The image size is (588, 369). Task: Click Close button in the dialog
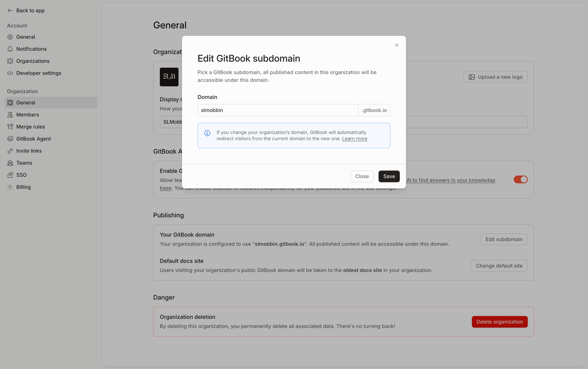pos(362,176)
